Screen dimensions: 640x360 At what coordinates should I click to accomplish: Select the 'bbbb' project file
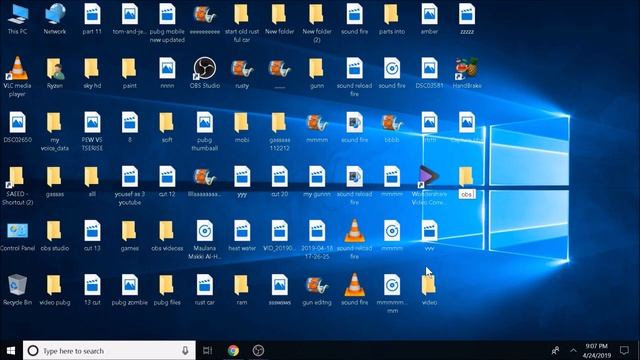pos(392,127)
